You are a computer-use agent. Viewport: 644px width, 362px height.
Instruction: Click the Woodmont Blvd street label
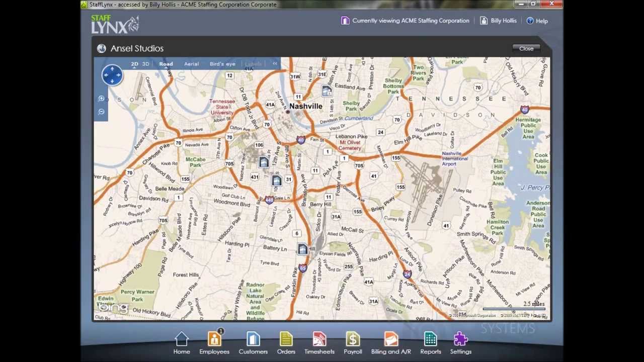tap(232, 203)
